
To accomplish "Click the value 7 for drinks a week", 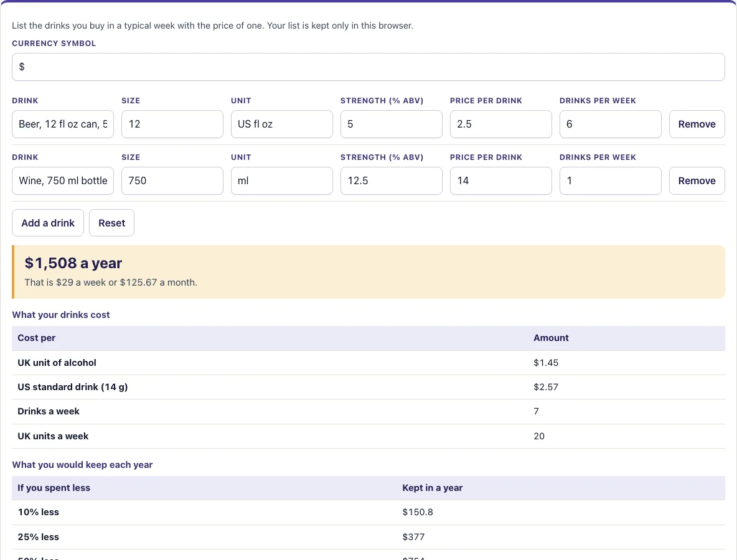I will [537, 411].
